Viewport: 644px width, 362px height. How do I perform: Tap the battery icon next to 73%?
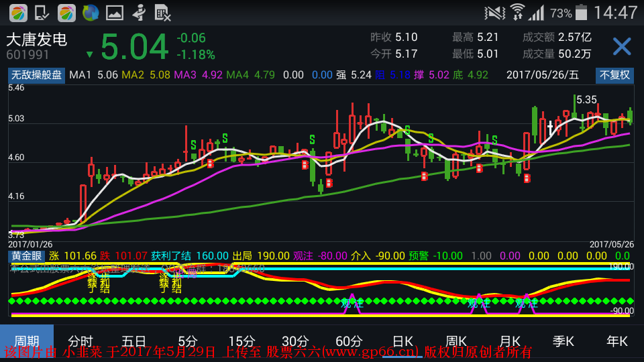click(x=582, y=13)
